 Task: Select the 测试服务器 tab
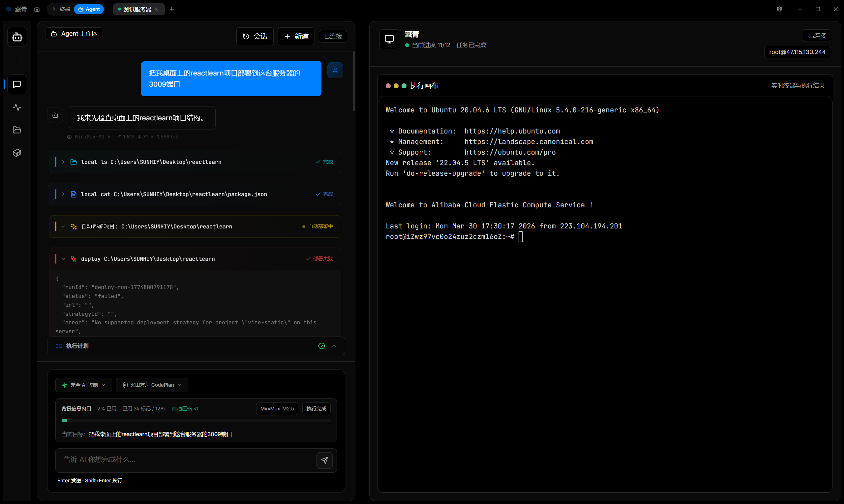tap(135, 9)
